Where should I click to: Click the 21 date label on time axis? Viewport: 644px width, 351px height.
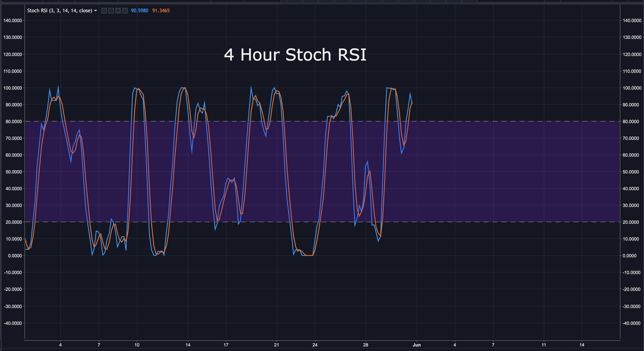coord(276,345)
